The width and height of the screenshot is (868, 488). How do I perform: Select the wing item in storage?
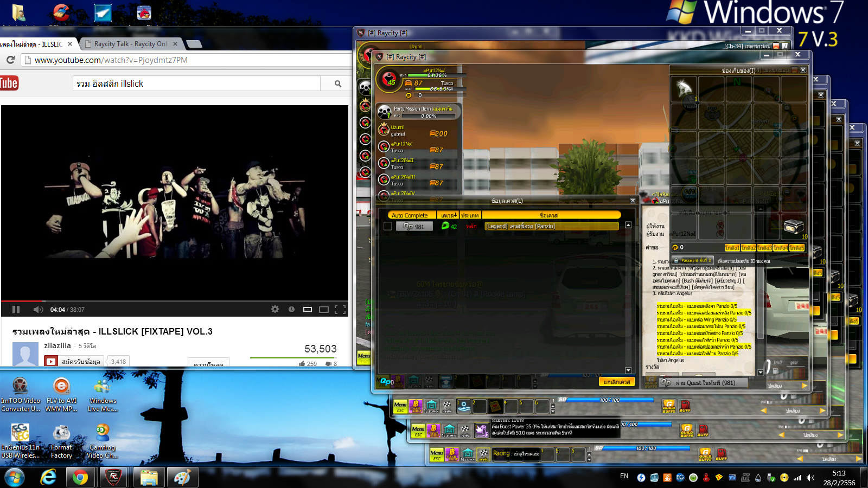pos(684,89)
